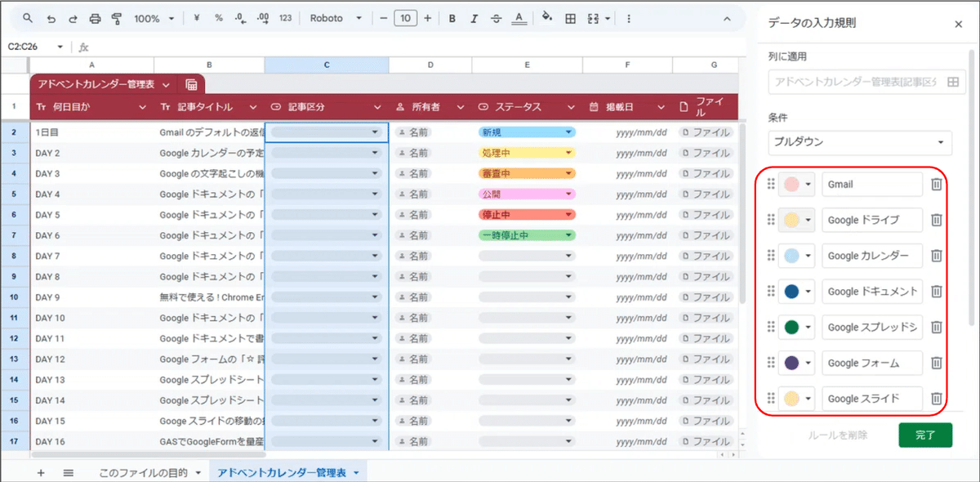Open the table view calculator icon

tap(192, 84)
